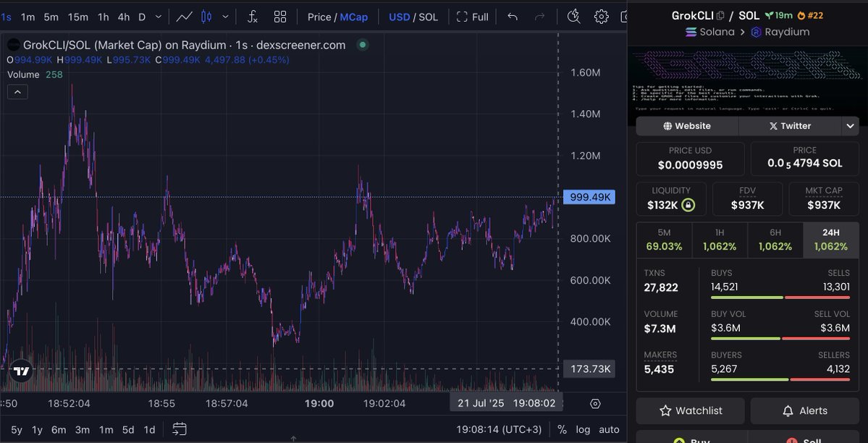
Task: Open the timezone 19:08:14 (UTC+3) menu
Action: [x=499, y=430]
